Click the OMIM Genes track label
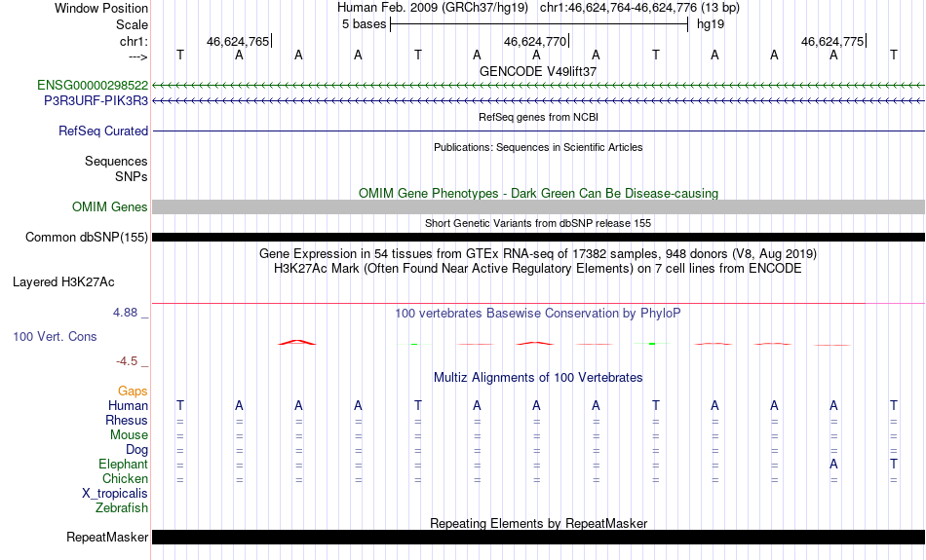The height and width of the screenshot is (560, 926). click(x=109, y=207)
